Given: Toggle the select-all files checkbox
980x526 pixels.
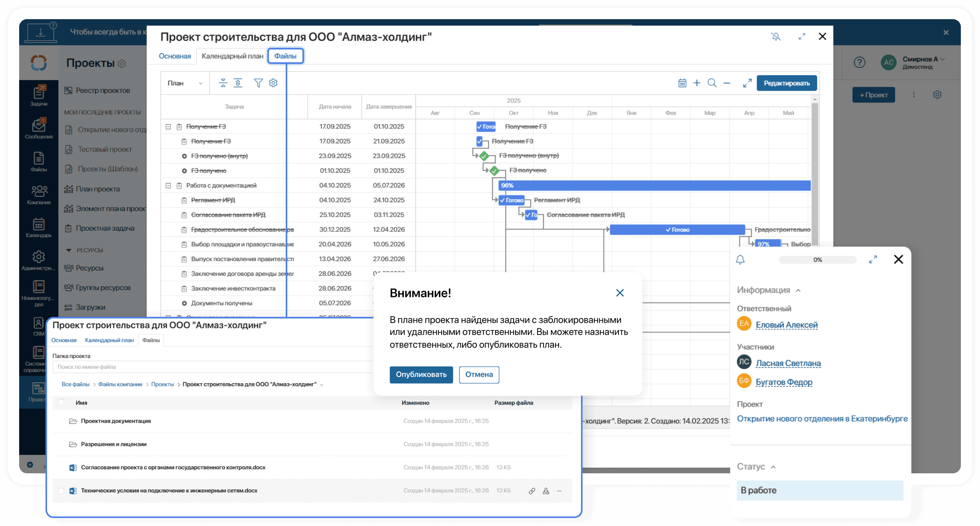Looking at the screenshot, I should [61, 402].
